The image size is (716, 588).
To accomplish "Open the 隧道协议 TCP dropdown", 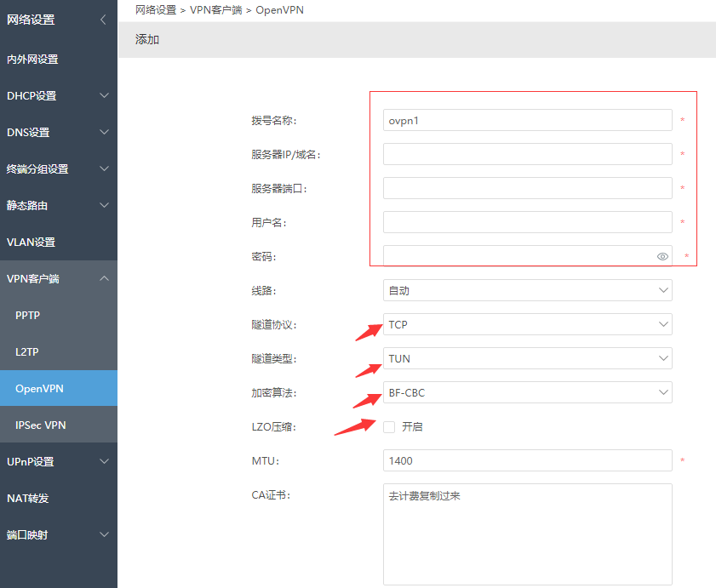I will 527,324.
